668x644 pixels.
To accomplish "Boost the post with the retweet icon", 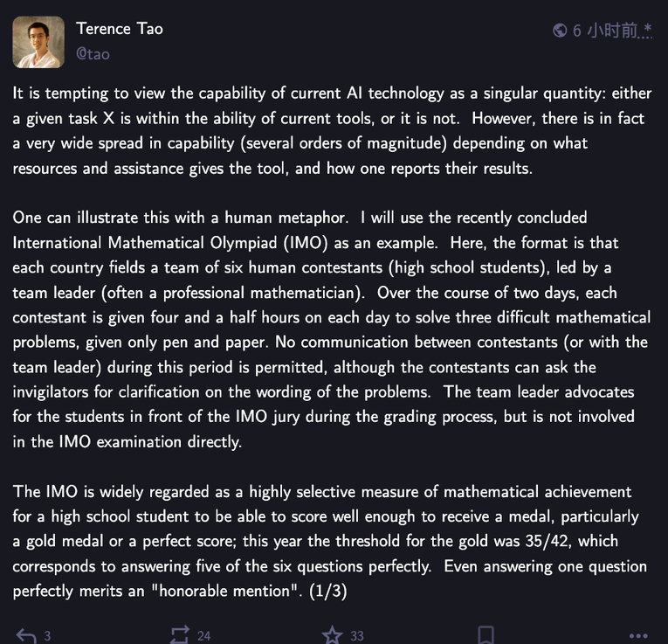I will [179, 635].
